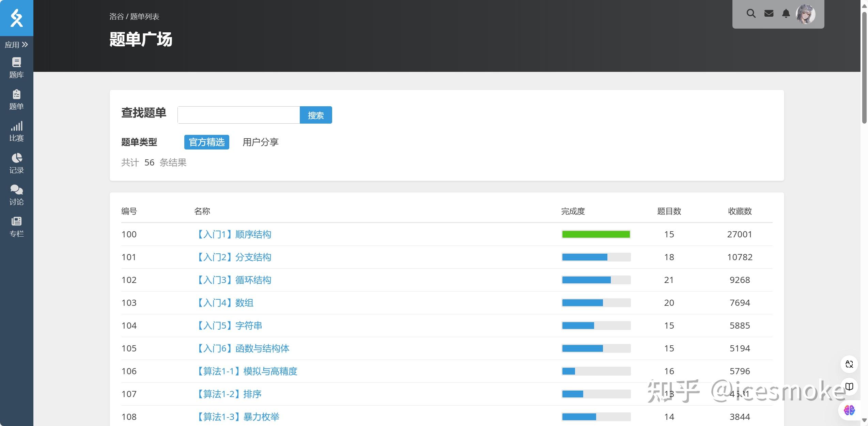Screen dimensions: 868x426
Task: Click the Luogu logo icon
Action: [16, 18]
